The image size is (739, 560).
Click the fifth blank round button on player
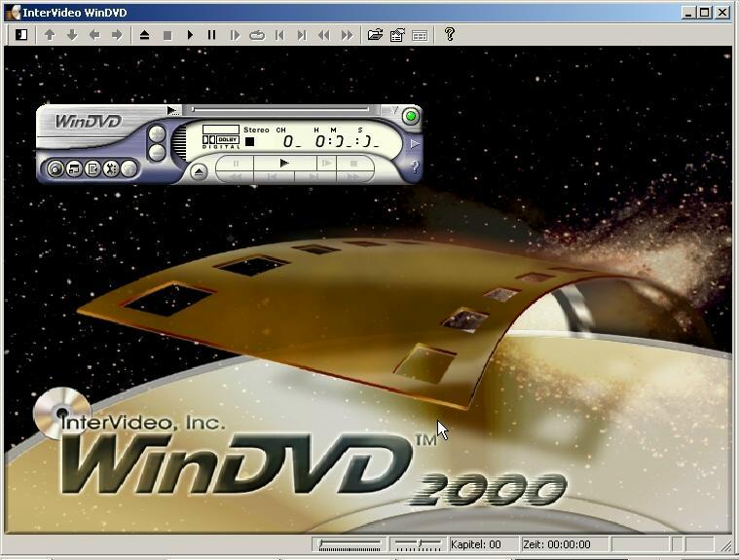coord(129,168)
